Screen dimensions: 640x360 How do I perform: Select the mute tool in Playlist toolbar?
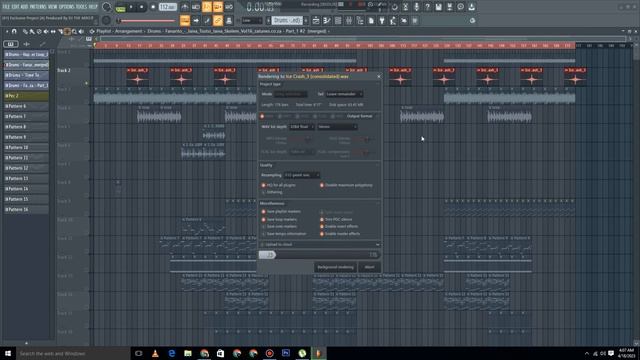(46, 31)
